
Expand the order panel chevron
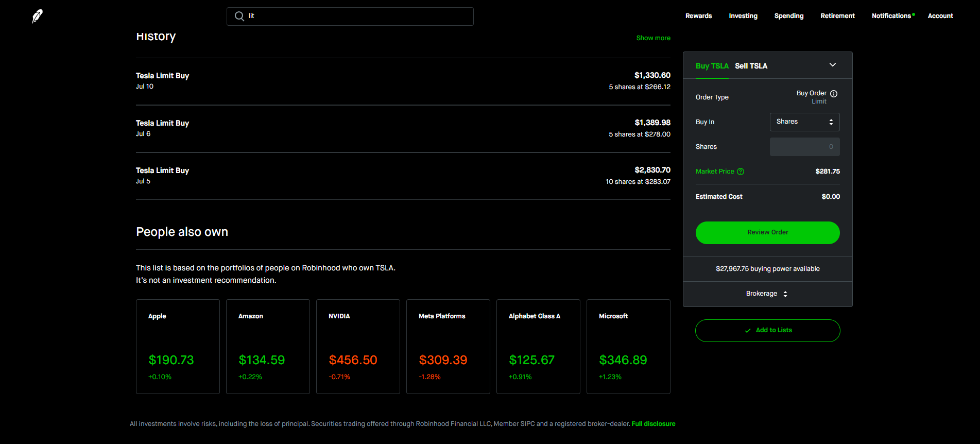[x=833, y=65]
